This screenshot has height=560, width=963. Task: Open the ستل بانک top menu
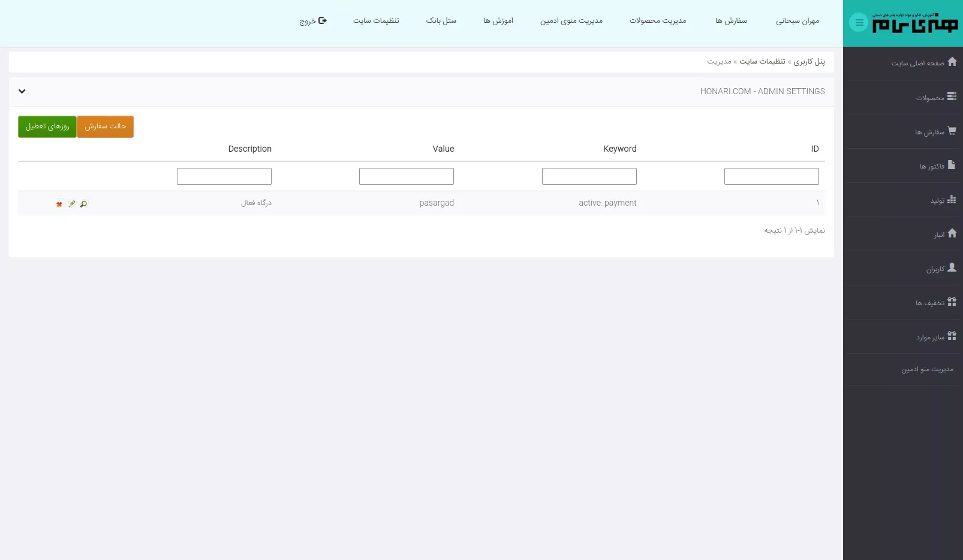pos(441,21)
